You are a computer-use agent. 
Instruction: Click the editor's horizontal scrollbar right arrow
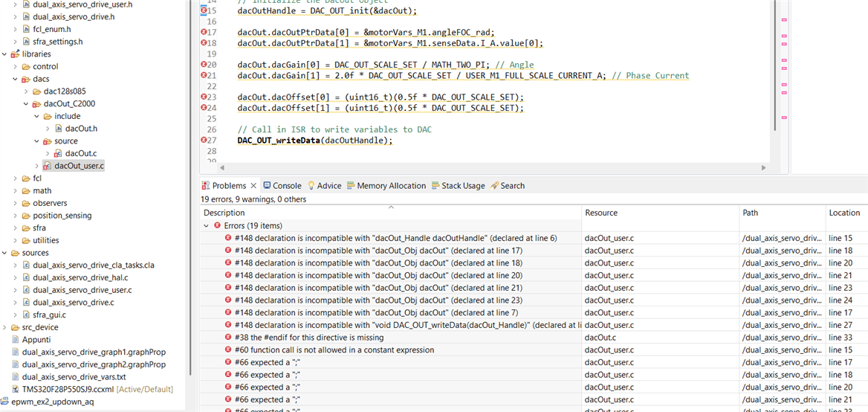pos(764,169)
